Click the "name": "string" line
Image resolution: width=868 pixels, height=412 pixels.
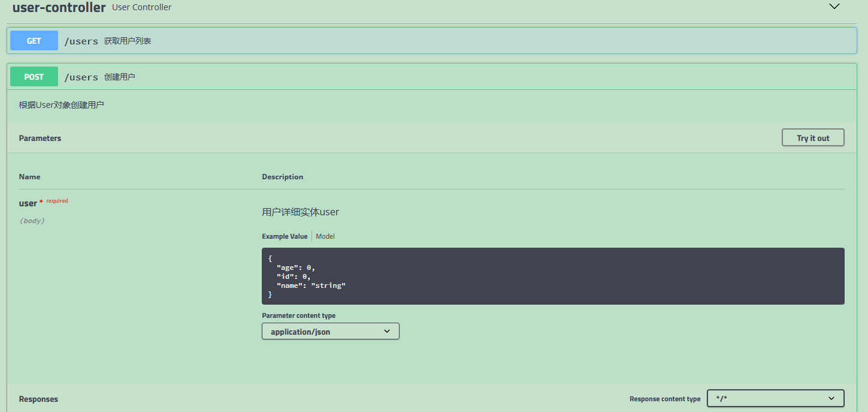point(311,285)
